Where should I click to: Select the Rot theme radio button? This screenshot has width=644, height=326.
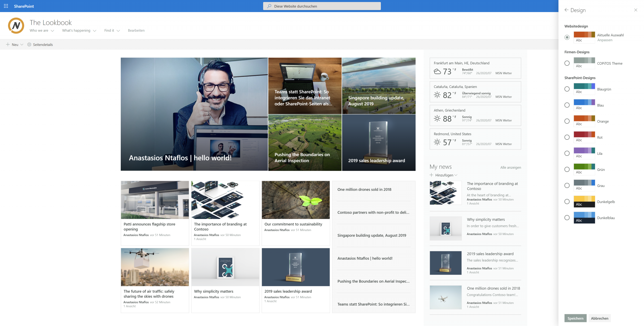click(567, 137)
